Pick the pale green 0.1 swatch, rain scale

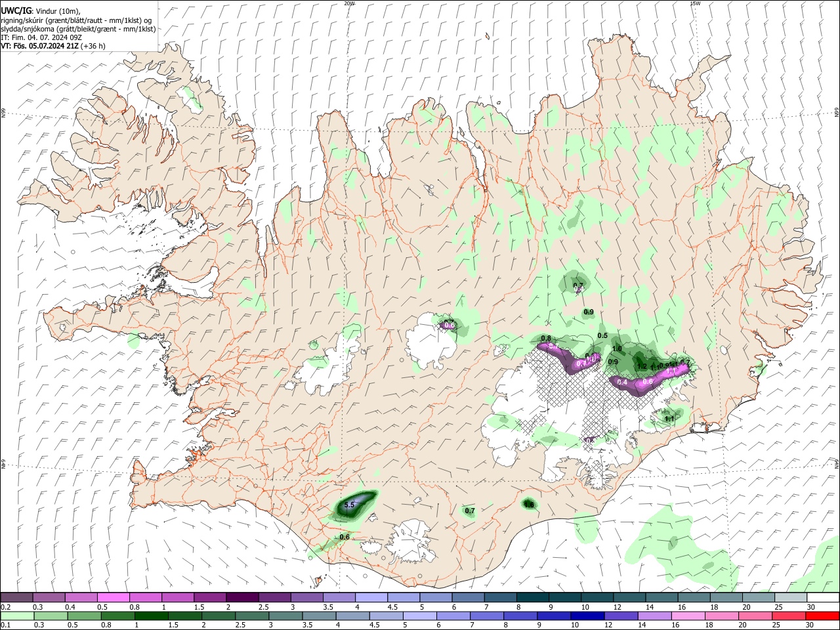coord(17,616)
